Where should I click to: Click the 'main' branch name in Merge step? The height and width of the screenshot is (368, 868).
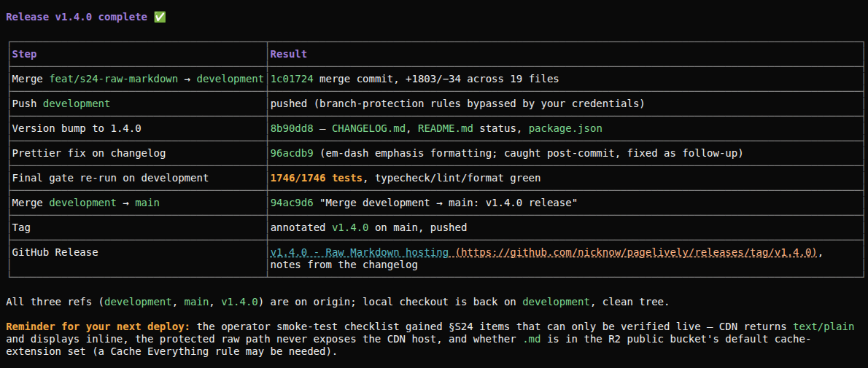coord(147,203)
